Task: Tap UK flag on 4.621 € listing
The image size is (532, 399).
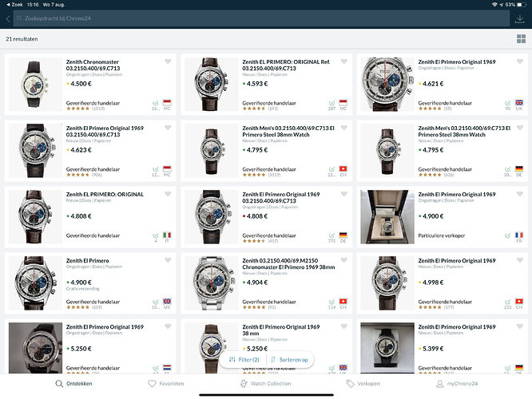Action: [519, 103]
